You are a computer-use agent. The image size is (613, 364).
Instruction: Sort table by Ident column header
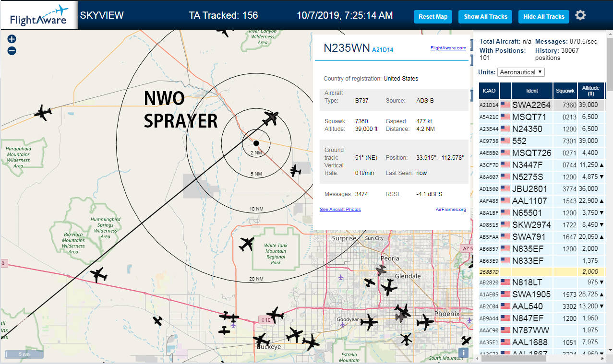click(532, 91)
